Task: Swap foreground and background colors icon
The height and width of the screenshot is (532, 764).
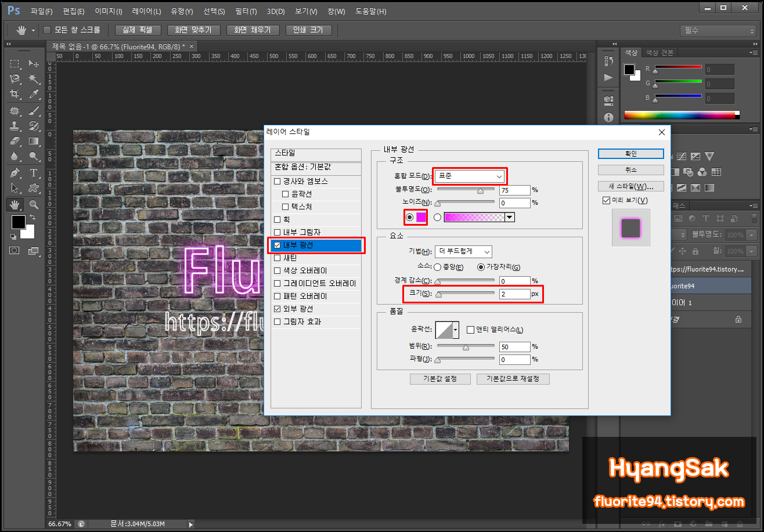Action: (x=33, y=218)
